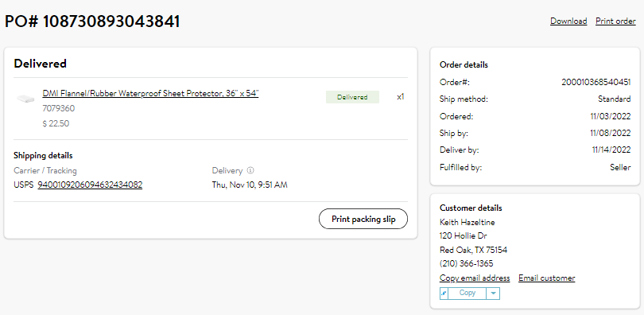Click Copy email address link
Screen dimensions: 644x315
pos(475,278)
